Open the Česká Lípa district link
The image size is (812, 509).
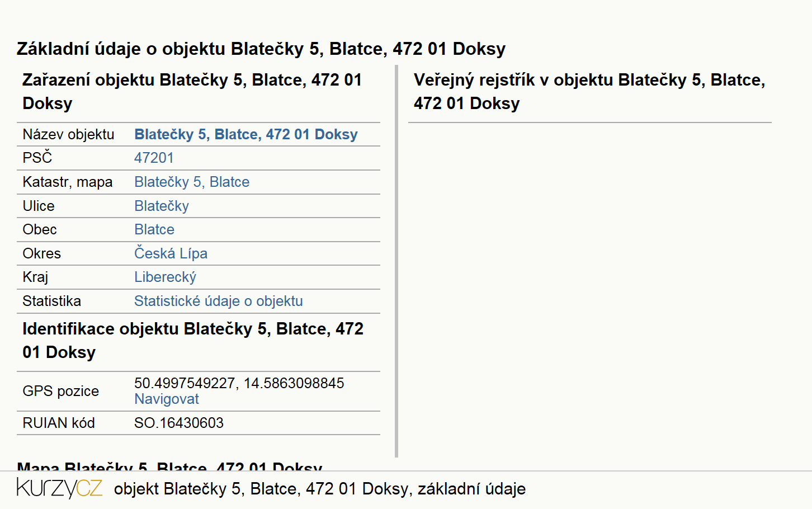pos(171,253)
